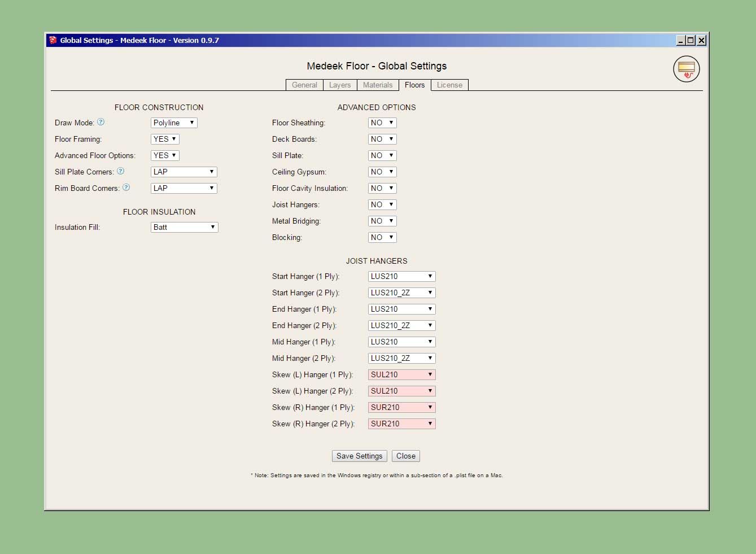Viewport: 756px width, 554px height.
Task: Click the JOIST HANGERS section heading
Action: (377, 261)
